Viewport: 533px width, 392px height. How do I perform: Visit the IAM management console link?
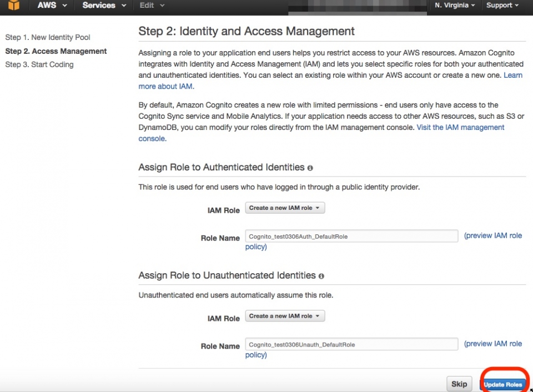click(x=460, y=127)
